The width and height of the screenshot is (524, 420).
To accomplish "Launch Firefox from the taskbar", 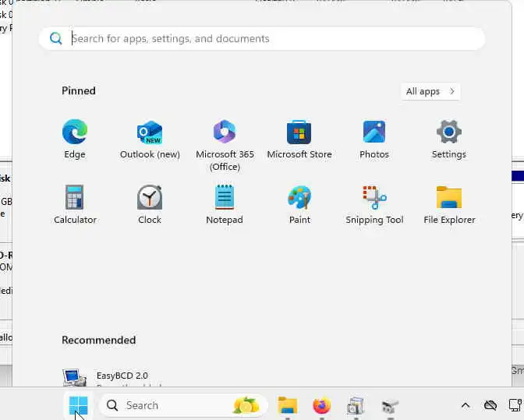I will click(x=322, y=405).
